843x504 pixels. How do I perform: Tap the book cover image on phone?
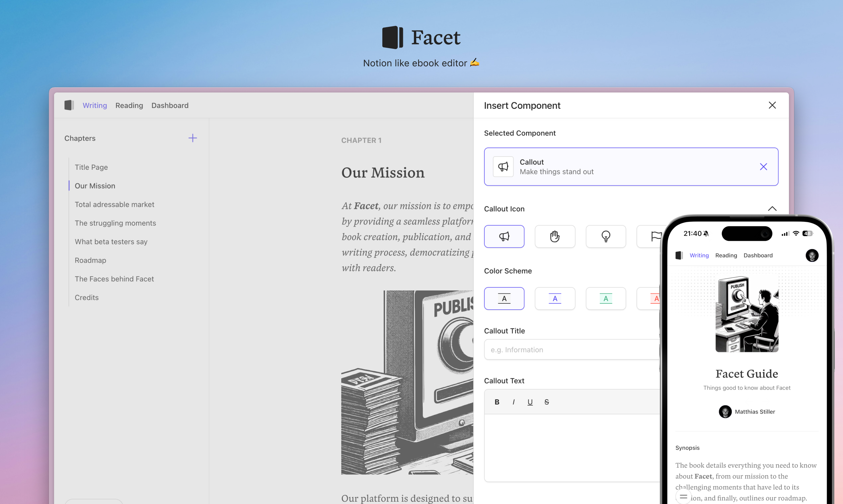click(x=747, y=314)
